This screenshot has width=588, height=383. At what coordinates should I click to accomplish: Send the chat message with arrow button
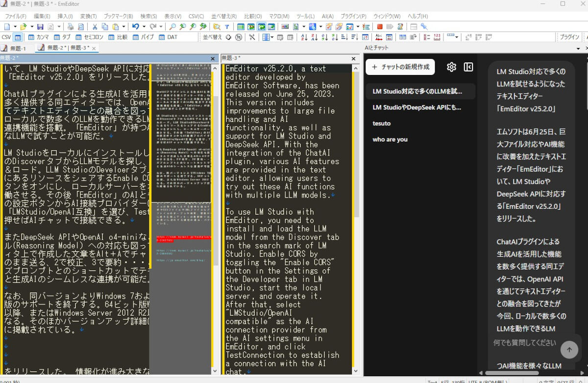pyautogui.click(x=569, y=350)
